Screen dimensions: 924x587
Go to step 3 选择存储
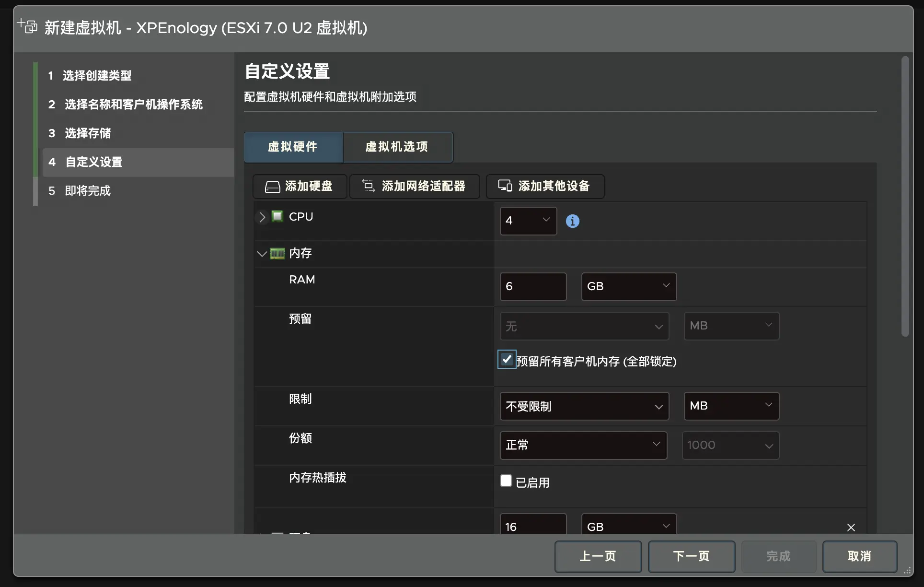[88, 133]
